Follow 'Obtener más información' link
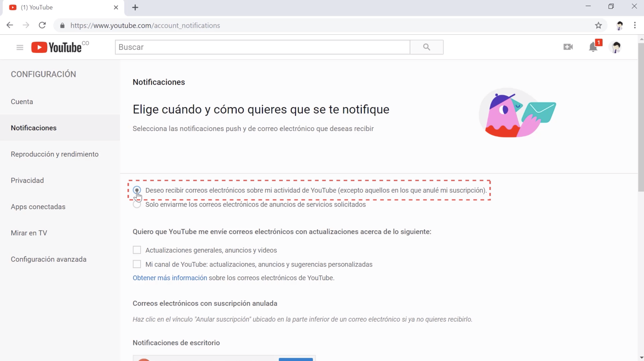The image size is (644, 361). [x=170, y=278]
